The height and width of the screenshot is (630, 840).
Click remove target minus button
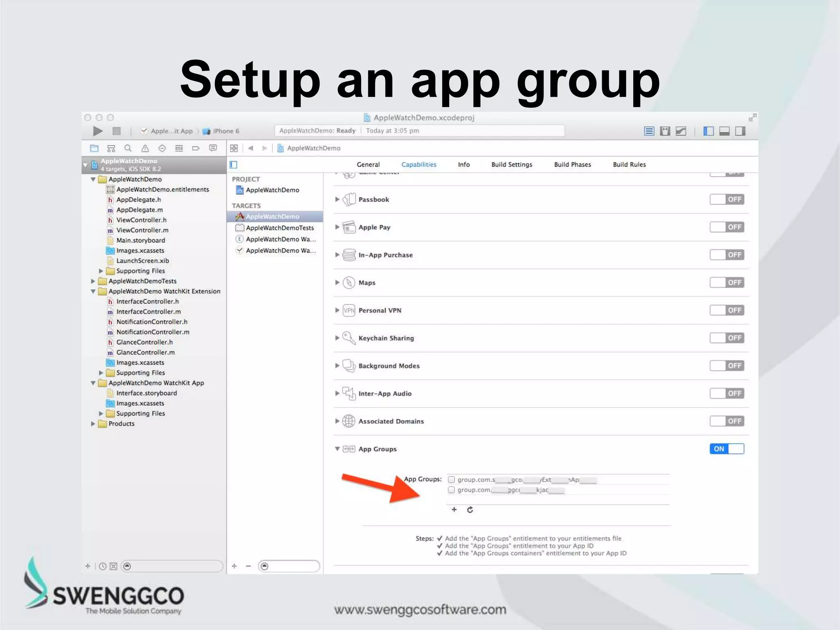coord(248,566)
